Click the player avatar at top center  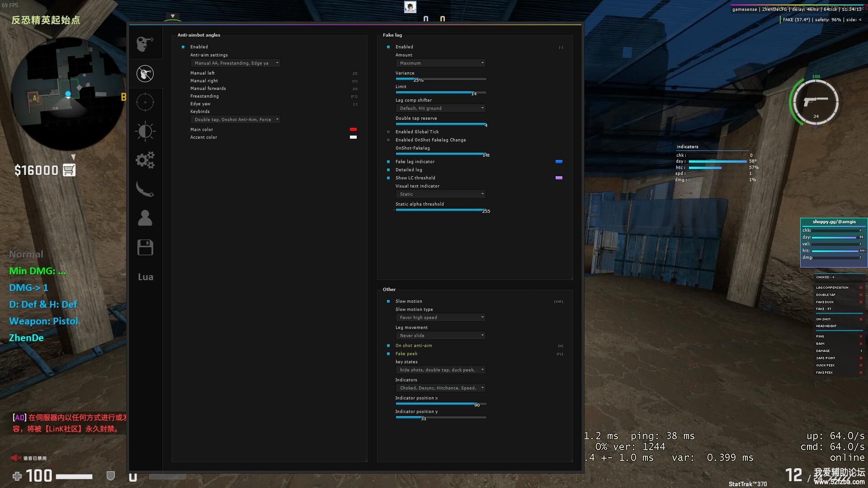pyautogui.click(x=410, y=7)
